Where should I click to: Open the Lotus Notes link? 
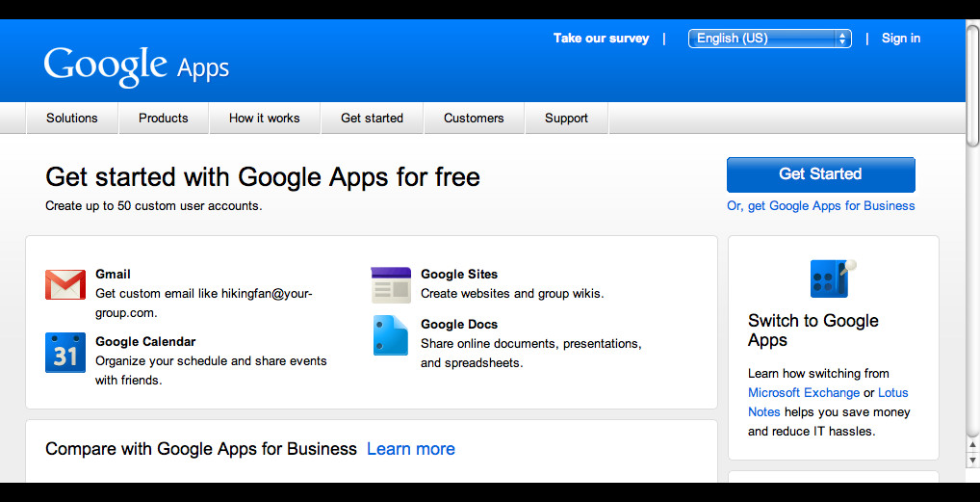point(893,393)
